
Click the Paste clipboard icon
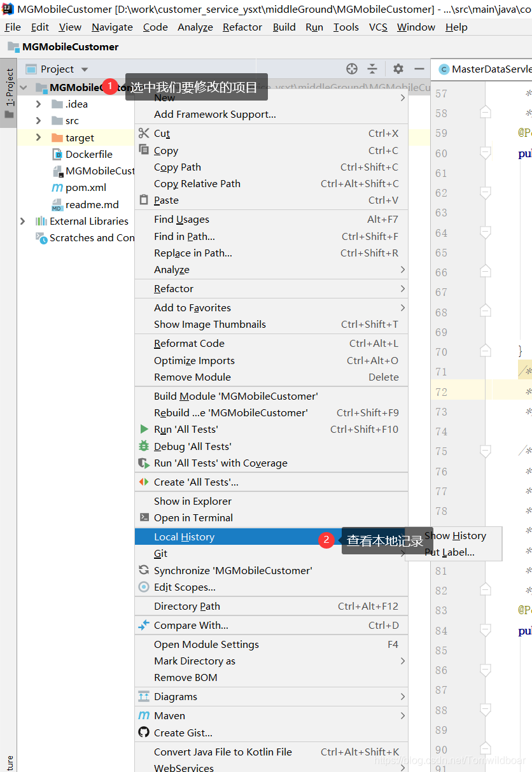(x=144, y=200)
